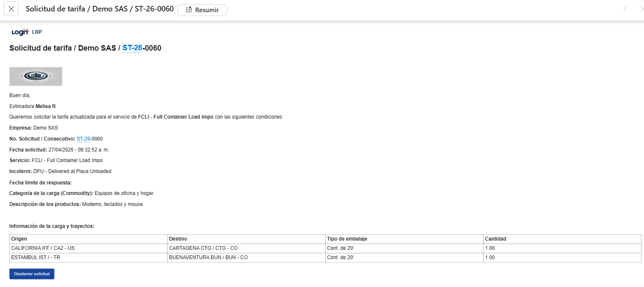Click Información de la carga y trayectos heading
This screenshot has width=644, height=287.
point(52,226)
